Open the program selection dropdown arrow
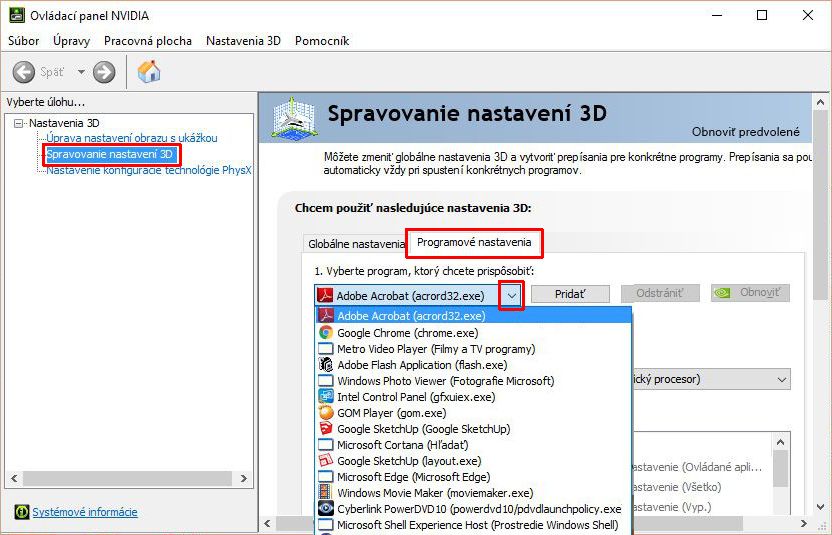 point(512,296)
